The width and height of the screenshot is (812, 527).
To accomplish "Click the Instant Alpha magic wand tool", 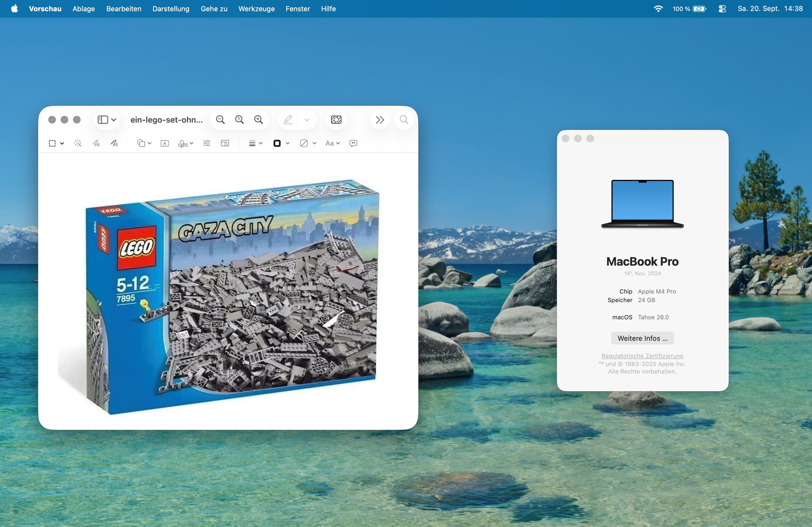I will [78, 143].
